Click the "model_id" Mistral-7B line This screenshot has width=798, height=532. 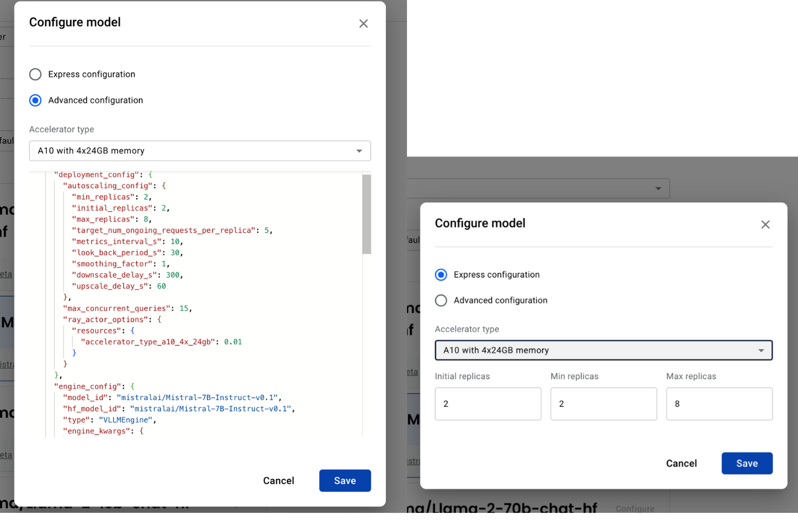coord(172,397)
